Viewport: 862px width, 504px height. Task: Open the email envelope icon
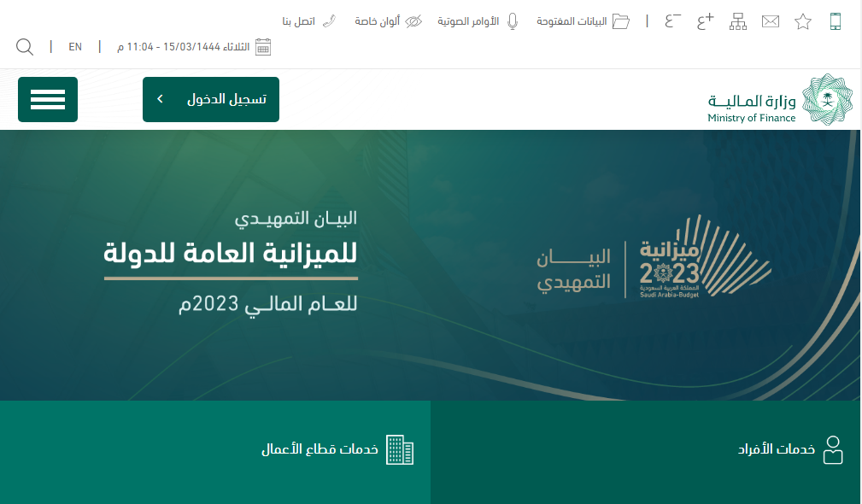click(771, 21)
